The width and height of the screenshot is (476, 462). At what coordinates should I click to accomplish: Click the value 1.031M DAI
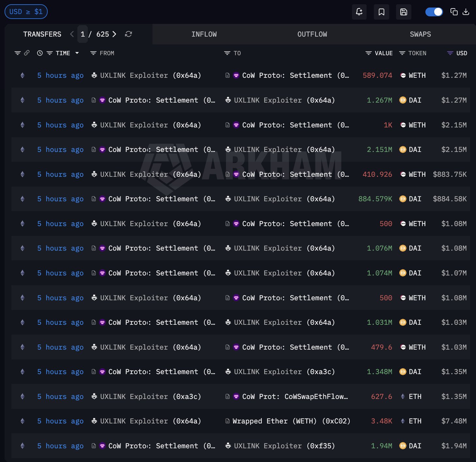379,322
